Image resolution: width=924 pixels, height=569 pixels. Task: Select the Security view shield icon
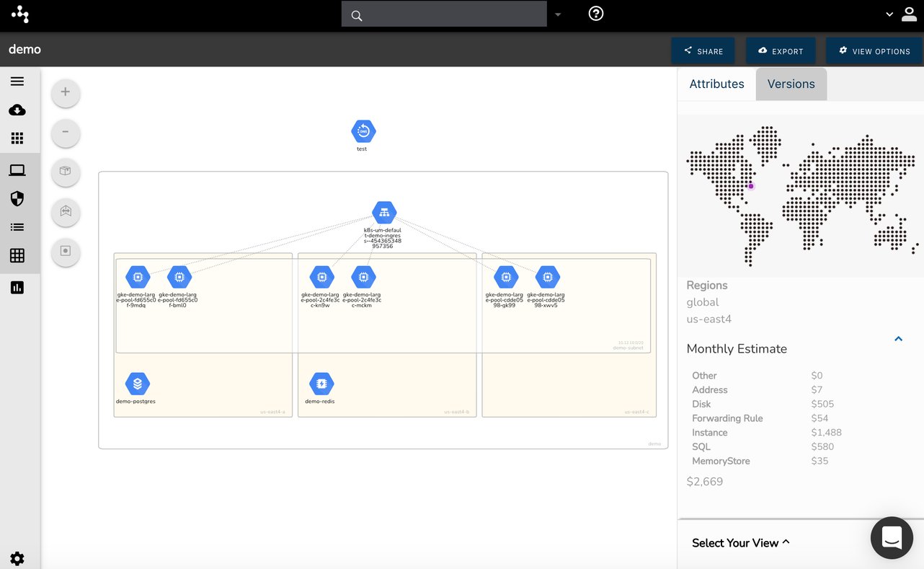click(17, 198)
